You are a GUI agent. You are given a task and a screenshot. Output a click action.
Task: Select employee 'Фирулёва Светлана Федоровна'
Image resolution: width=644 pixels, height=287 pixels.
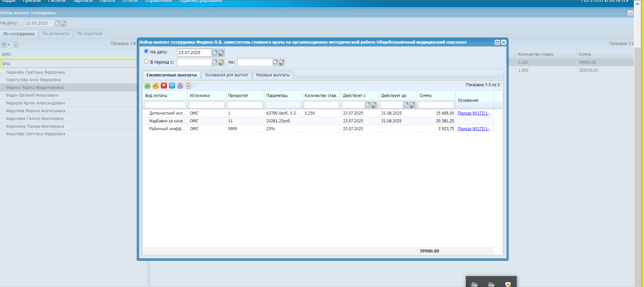tap(69, 134)
